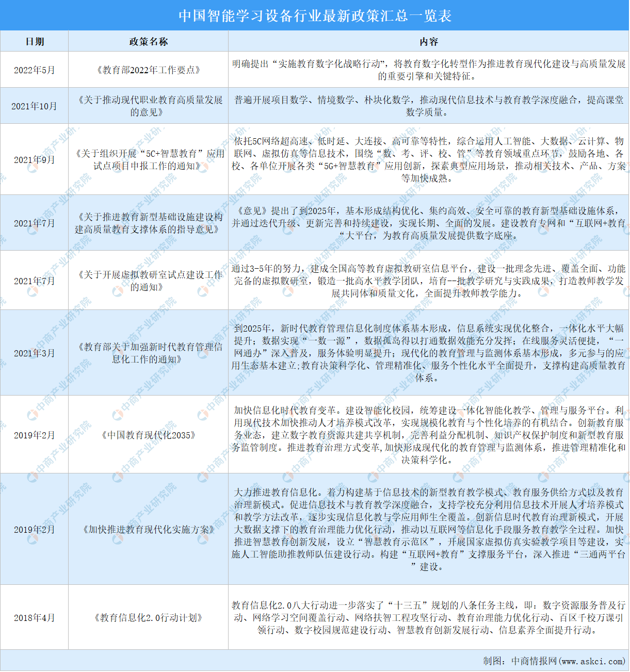Click the content starting "明确提出“实施教育数字化战略行动”"
630x672 pixels.
(429, 70)
